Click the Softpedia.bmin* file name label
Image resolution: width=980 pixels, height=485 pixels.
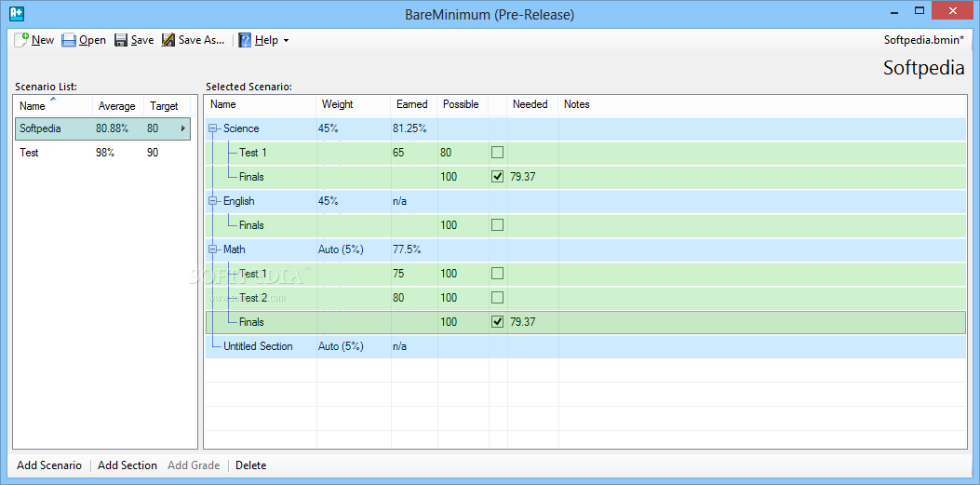point(924,40)
